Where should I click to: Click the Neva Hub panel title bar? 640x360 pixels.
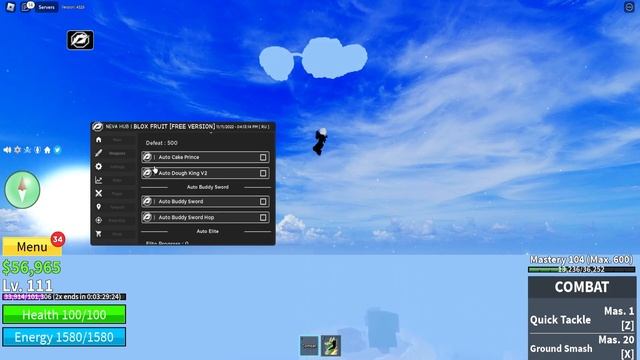pos(183,127)
